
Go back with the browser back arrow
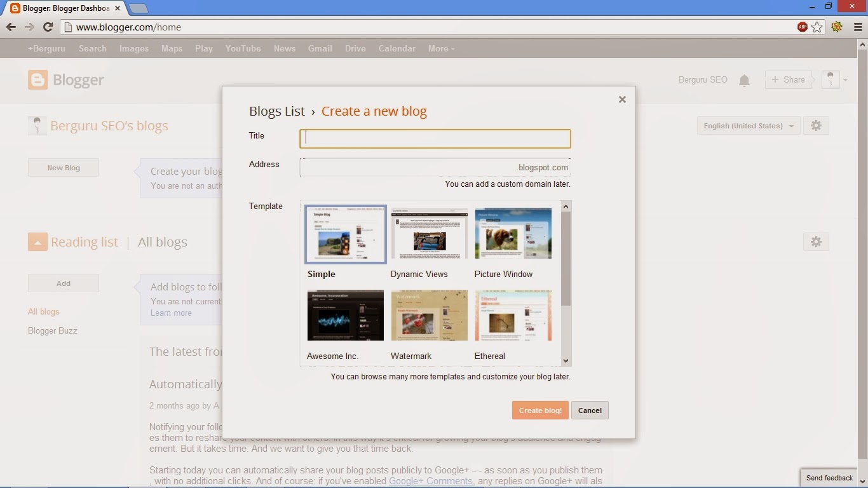click(11, 27)
